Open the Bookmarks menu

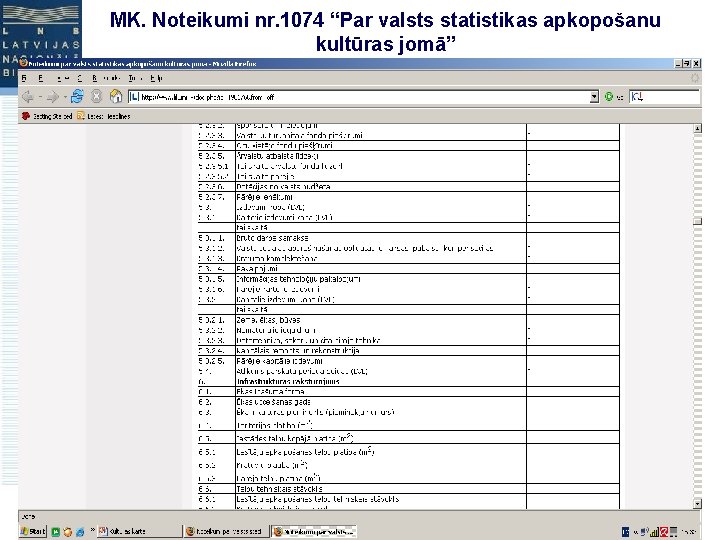click(106, 79)
